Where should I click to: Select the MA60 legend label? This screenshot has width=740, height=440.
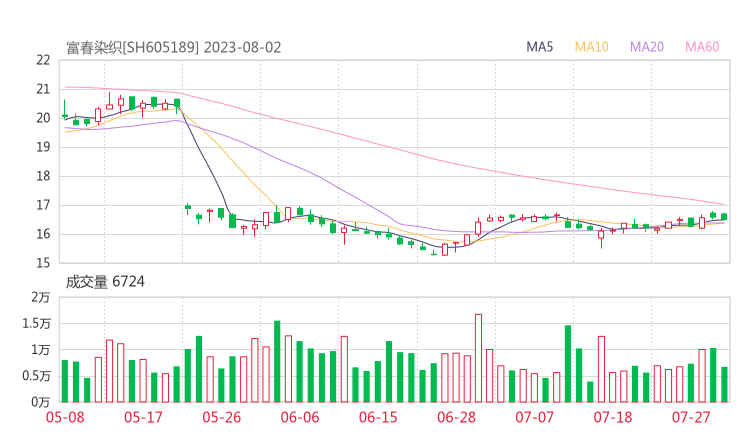point(702,47)
